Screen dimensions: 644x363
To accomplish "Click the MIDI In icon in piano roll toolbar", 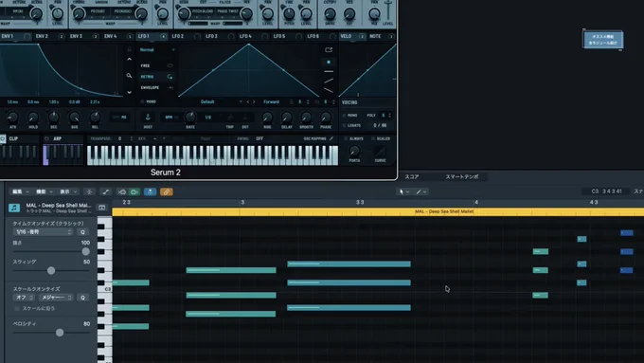I will (x=122, y=192).
